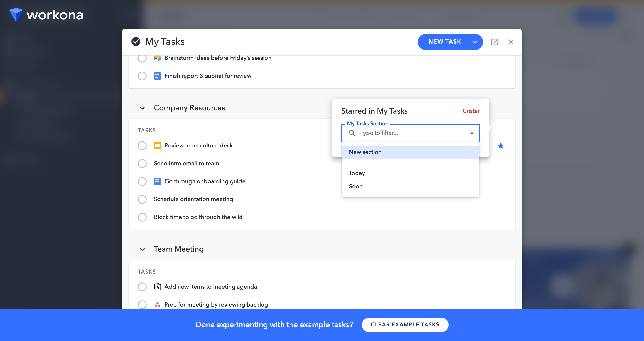The width and height of the screenshot is (644, 341).
Task: Mark Schedule orientation meeting as done
Action: coord(142,199)
